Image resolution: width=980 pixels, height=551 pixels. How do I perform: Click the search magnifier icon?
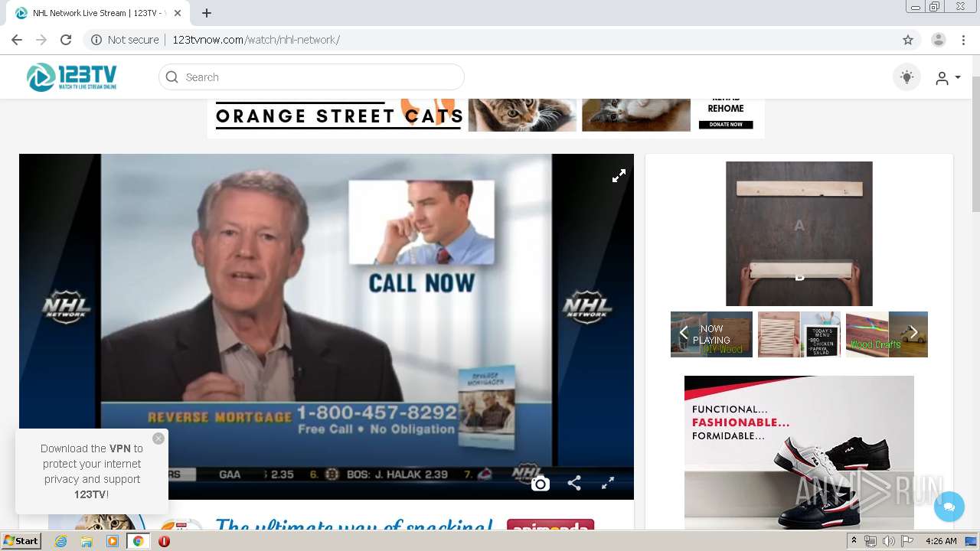coord(172,77)
